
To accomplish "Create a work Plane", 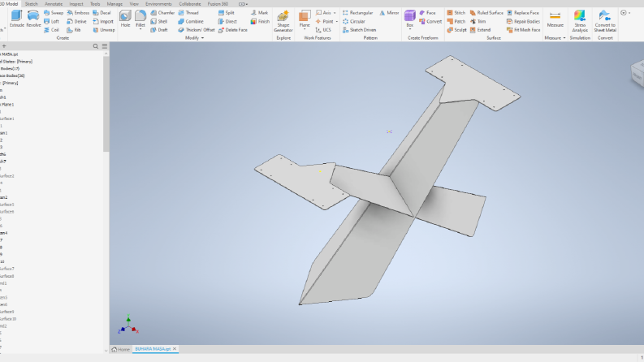I will tap(305, 17).
